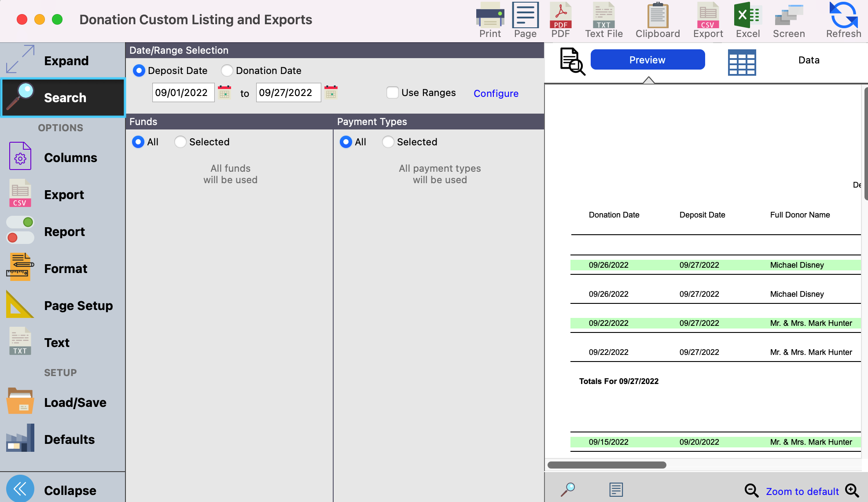This screenshot has height=502, width=868.
Task: Choose Selected under Funds
Action: coord(180,142)
